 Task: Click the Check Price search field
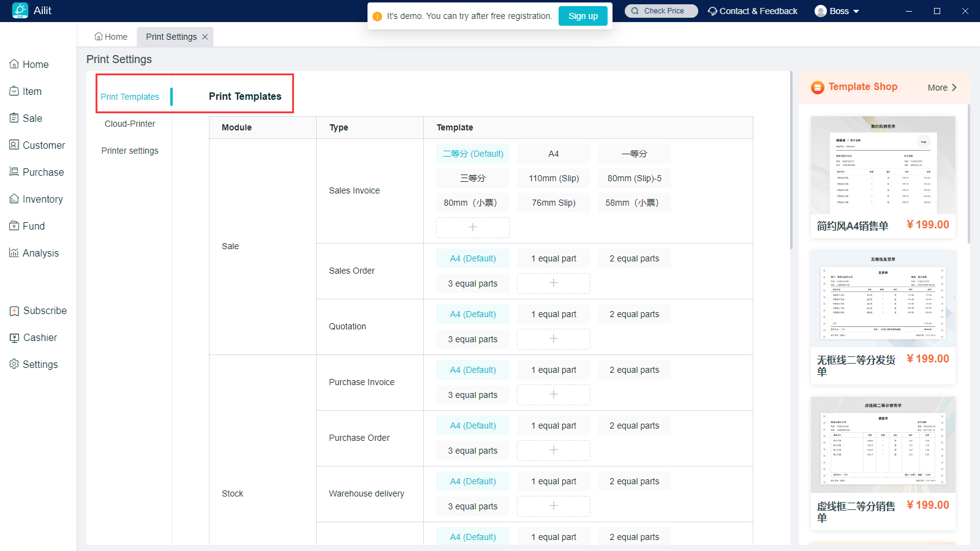(661, 11)
